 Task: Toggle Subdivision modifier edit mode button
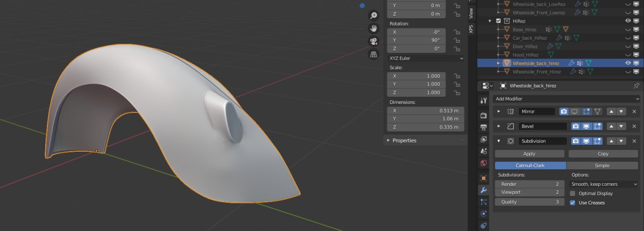click(x=598, y=141)
